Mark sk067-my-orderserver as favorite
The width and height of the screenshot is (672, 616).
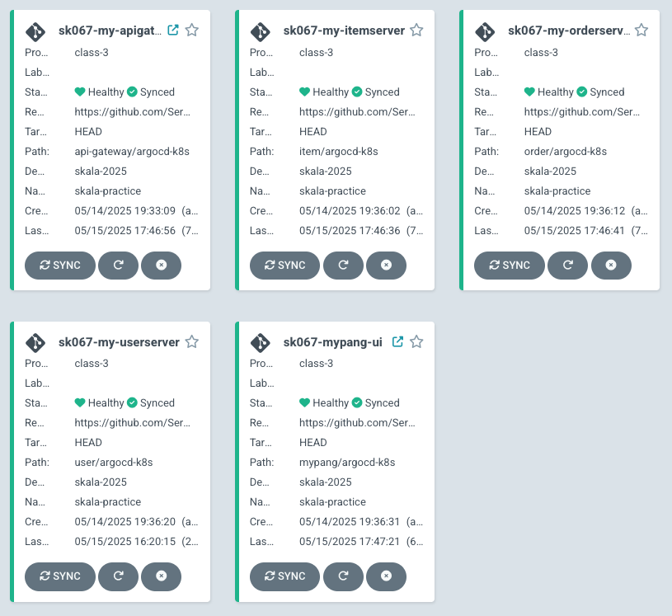click(641, 31)
